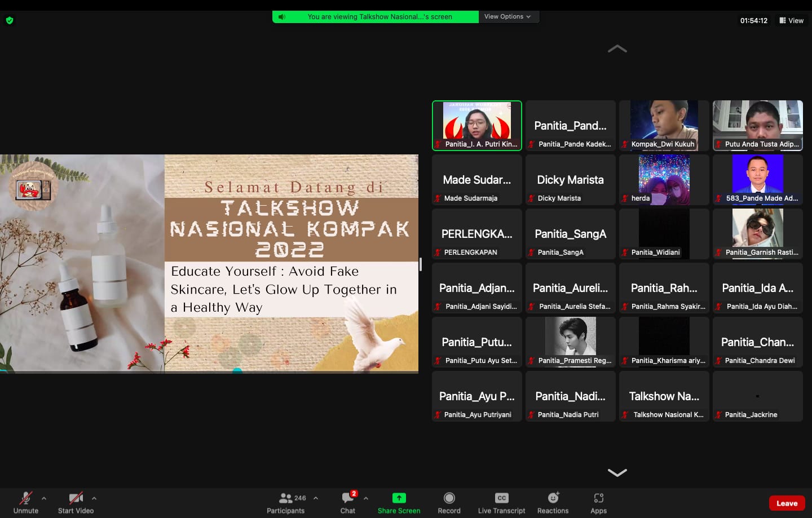
Task: Expand audio options arrow beside Unmute
Action: tap(44, 498)
